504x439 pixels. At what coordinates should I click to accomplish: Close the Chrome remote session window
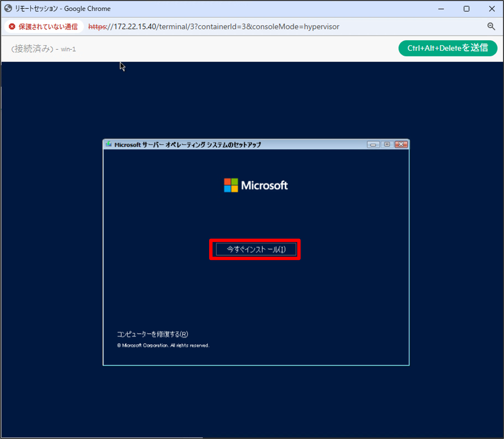pos(492,9)
